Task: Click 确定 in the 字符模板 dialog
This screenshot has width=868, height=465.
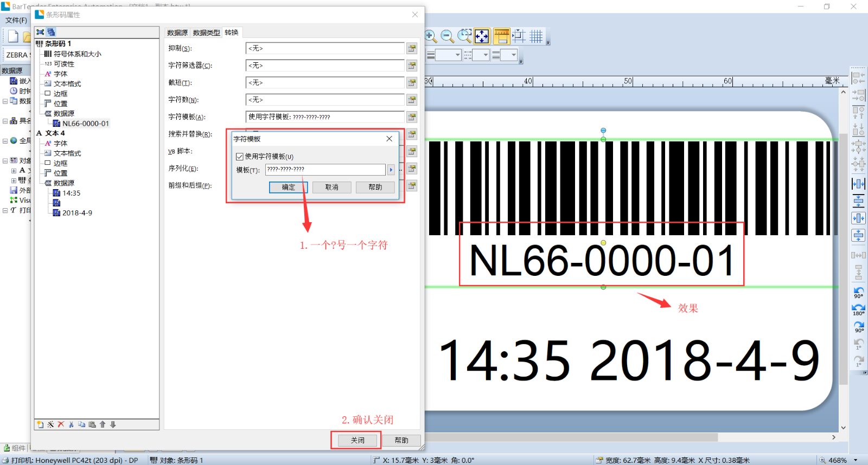Action: pyautogui.click(x=288, y=187)
